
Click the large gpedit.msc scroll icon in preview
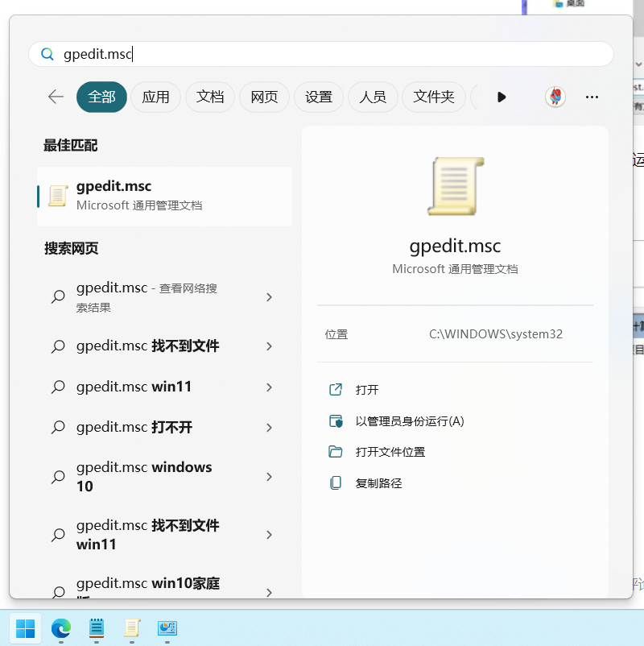click(455, 186)
